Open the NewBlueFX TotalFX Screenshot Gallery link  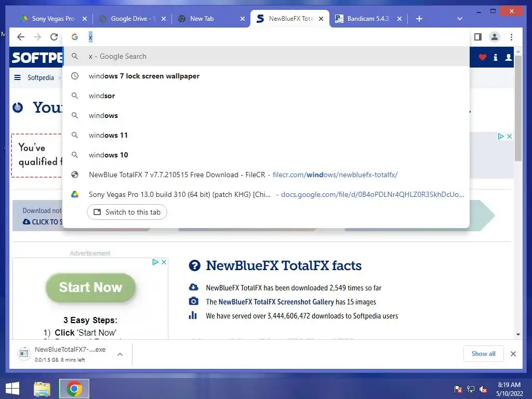tap(276, 302)
